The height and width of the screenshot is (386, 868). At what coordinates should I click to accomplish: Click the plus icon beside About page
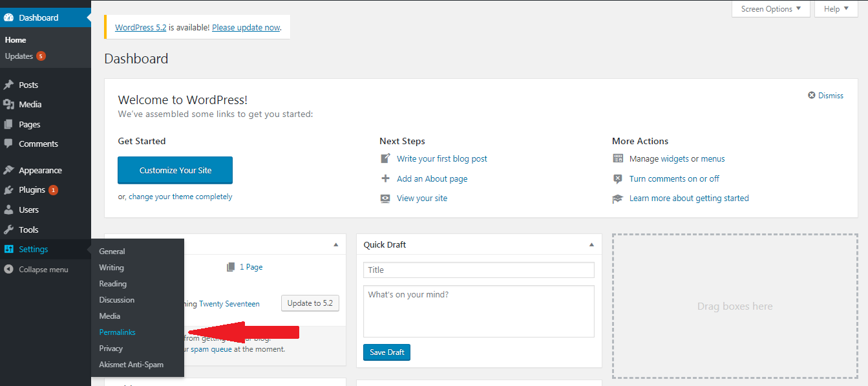point(386,178)
